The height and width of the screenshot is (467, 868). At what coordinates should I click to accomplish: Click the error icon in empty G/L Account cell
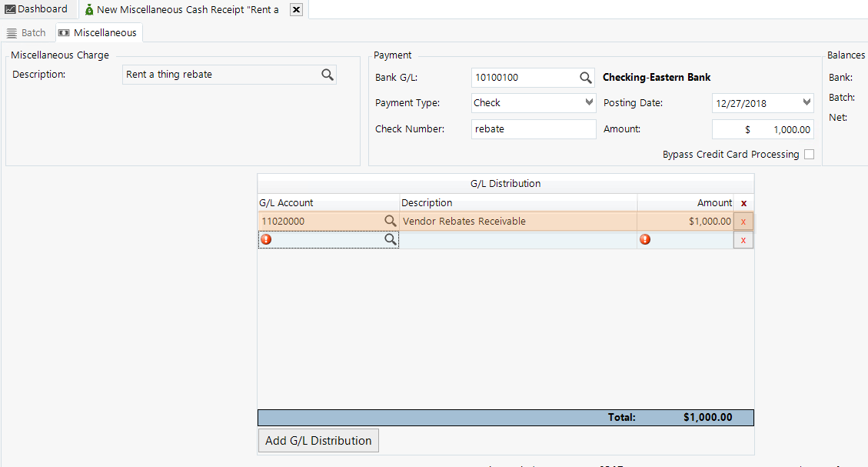point(266,240)
